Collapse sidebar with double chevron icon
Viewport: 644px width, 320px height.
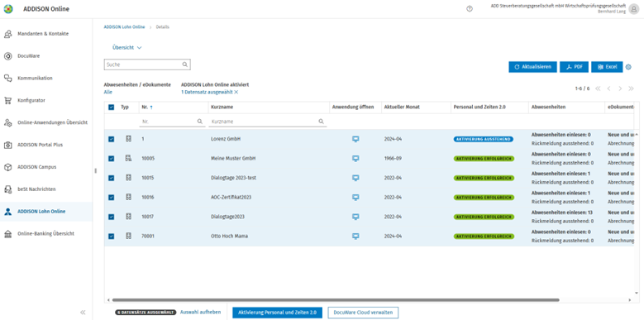tap(83, 313)
